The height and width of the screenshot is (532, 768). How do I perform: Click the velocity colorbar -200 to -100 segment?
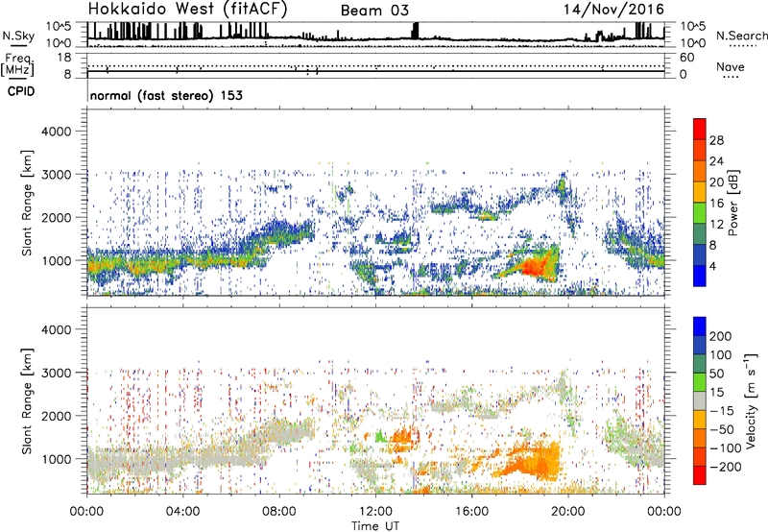click(700, 456)
